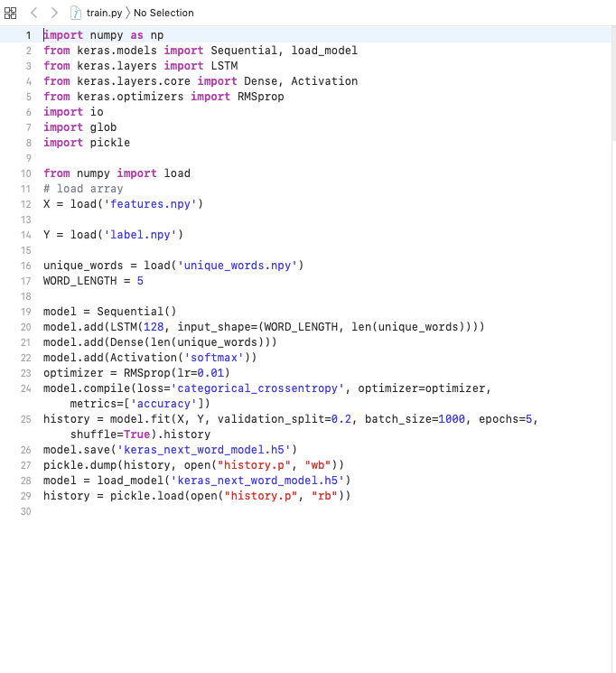The image size is (616, 673).
Task: Open the related items grid menu
Action: click(10, 13)
